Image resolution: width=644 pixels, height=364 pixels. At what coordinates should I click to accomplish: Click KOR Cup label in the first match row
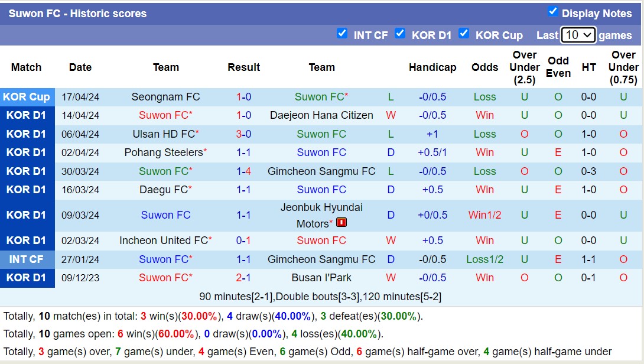tap(27, 96)
